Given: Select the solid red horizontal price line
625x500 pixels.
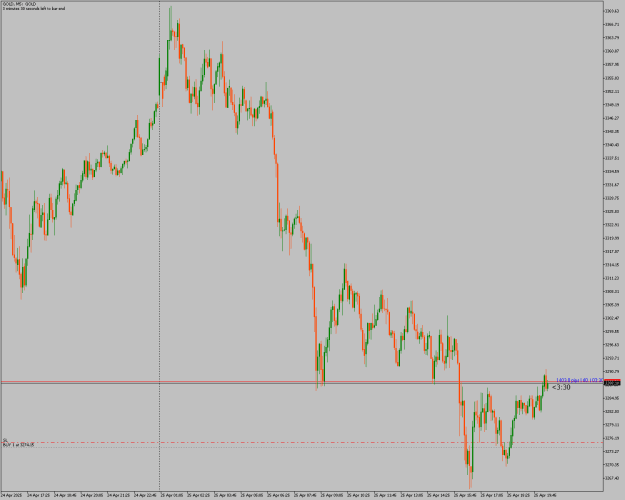Looking at the screenshot, I should click(302, 382).
